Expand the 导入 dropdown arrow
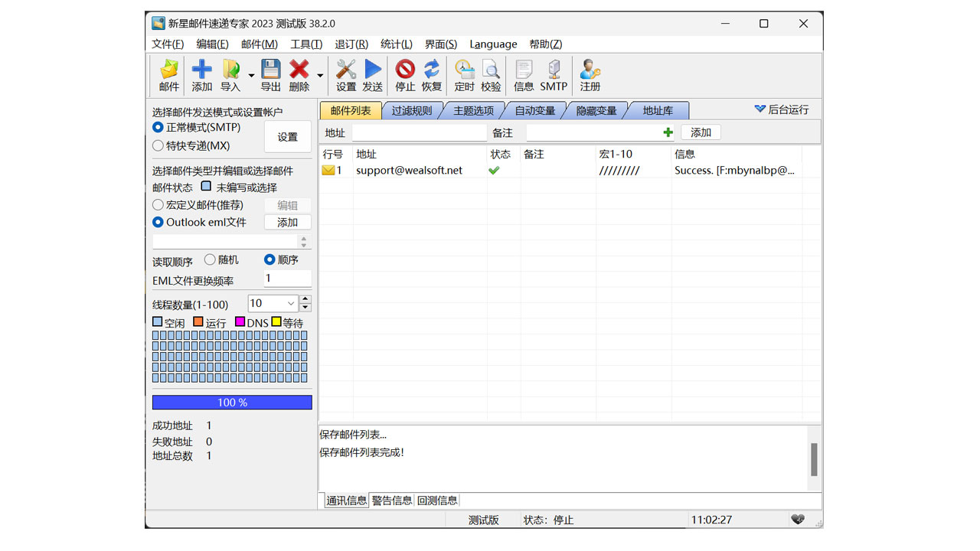Viewport: 980px width, 551px height. 251,76
